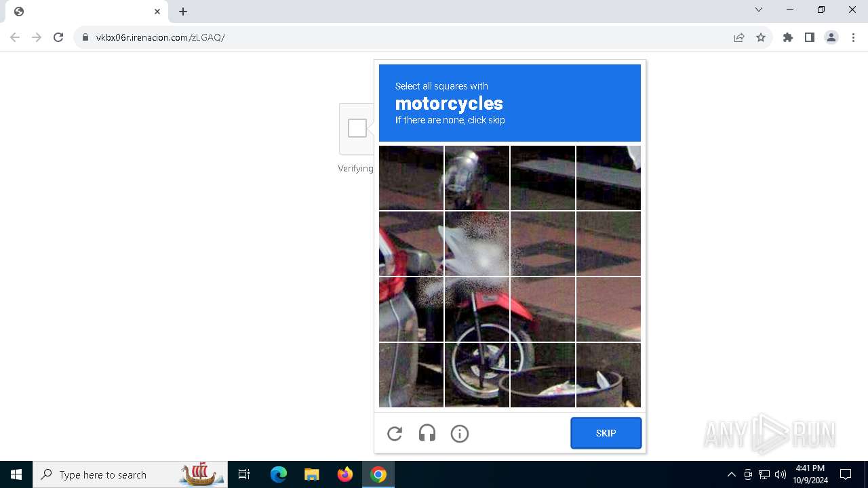Screen dimensions: 868x488
Task: Open the tab search dropdown arrow
Action: point(759,10)
